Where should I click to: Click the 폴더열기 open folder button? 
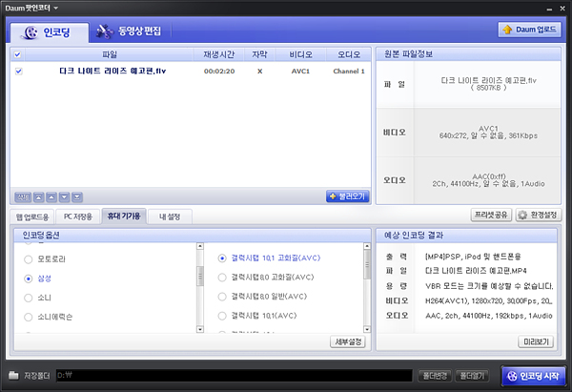click(472, 376)
